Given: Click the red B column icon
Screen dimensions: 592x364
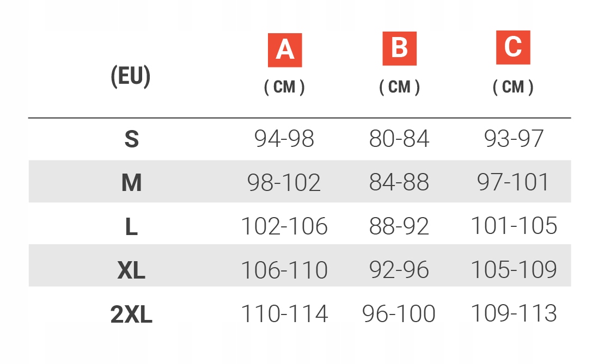Looking at the screenshot, I should pos(399,48).
